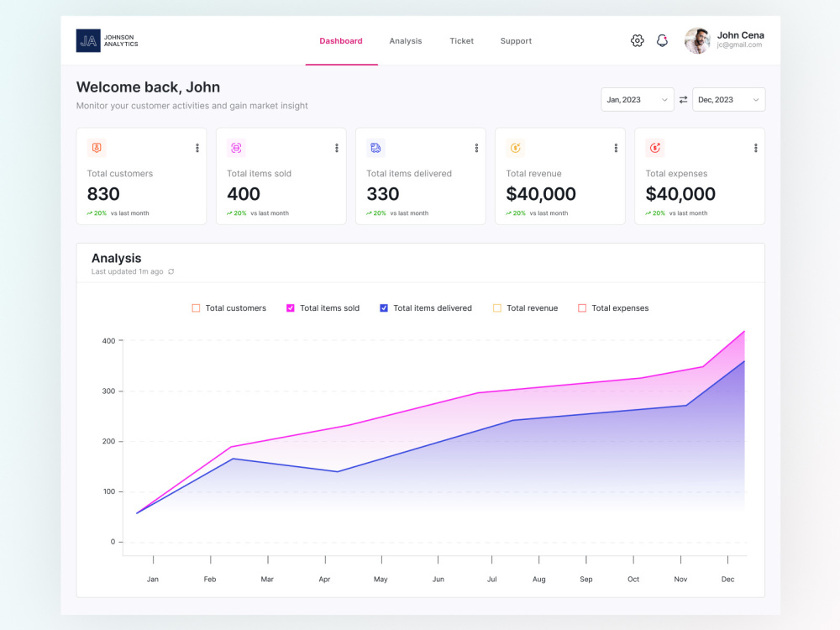The image size is (840, 630).
Task: Open the Dec, 2023 end date dropdown
Action: coord(728,100)
